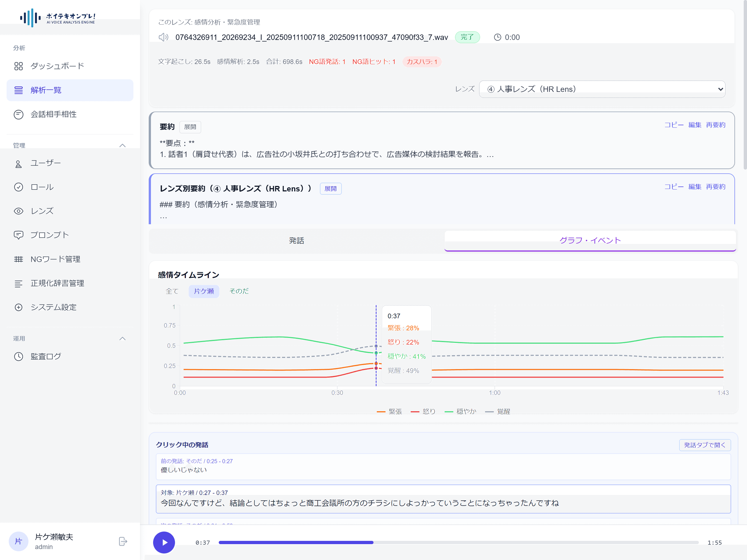The height and width of the screenshot is (560, 747).
Task: Click the ユーザー person icon in sidebar
Action: [x=19, y=164]
